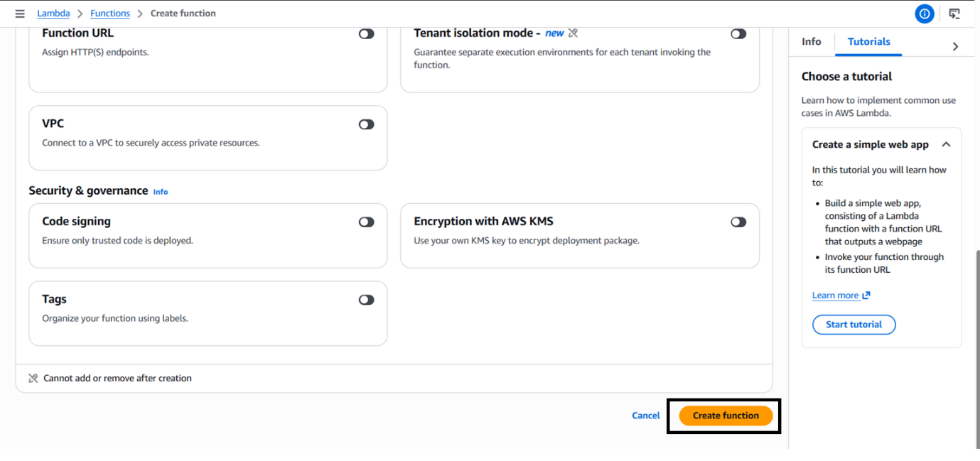The image size is (980, 461).
Task: Click the blue info circle icon
Action: pyautogui.click(x=925, y=13)
